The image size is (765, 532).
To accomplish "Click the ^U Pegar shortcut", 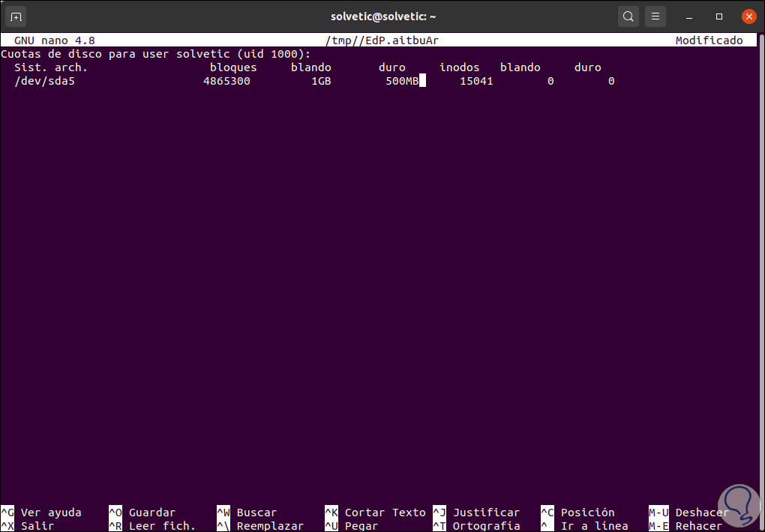I will coord(352,526).
